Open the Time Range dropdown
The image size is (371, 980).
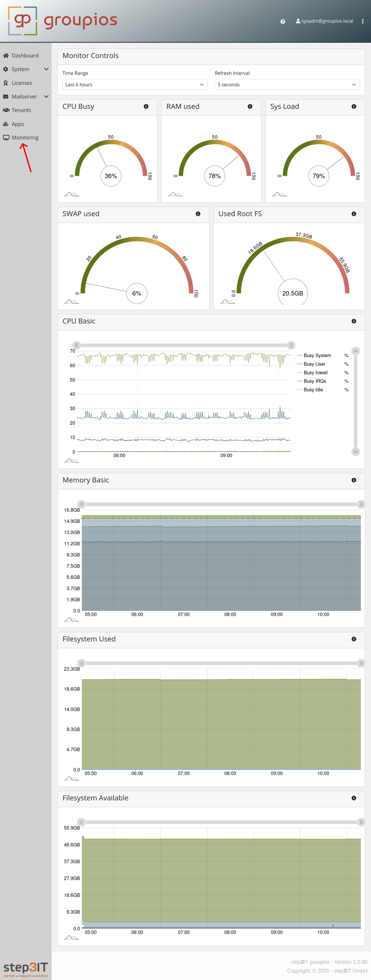[x=135, y=84]
